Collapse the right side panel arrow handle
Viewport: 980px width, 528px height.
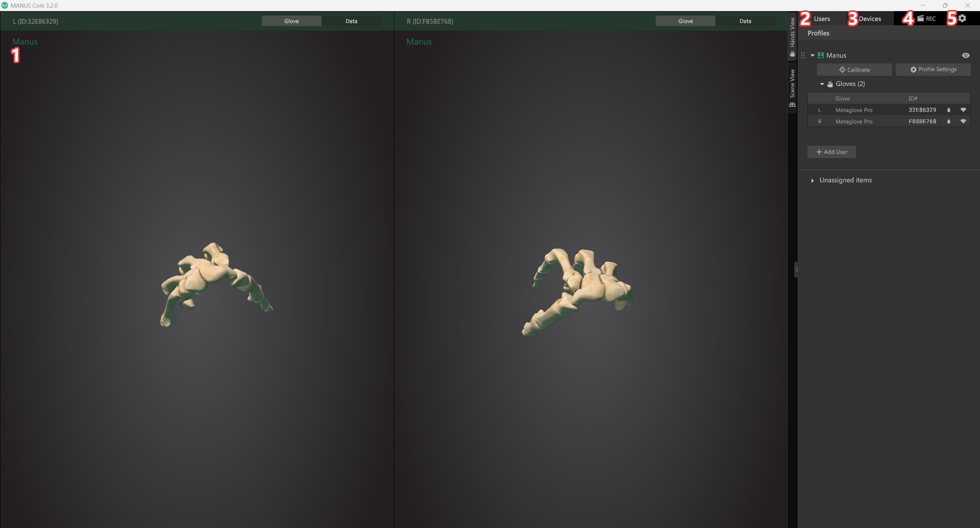tap(796, 269)
